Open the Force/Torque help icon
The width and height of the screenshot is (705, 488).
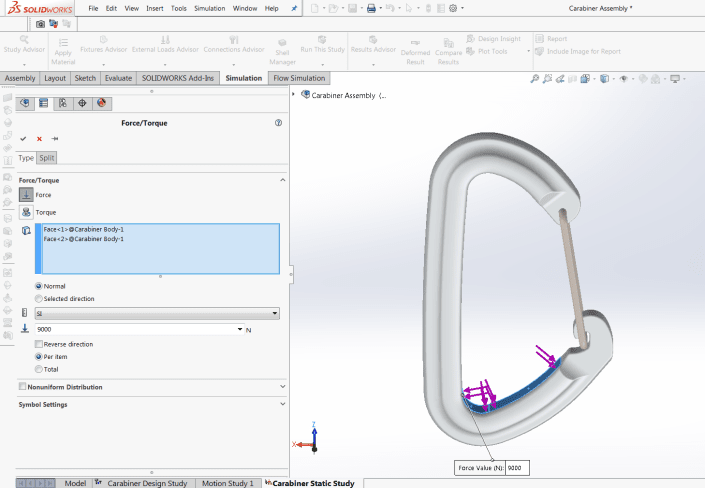(278, 123)
